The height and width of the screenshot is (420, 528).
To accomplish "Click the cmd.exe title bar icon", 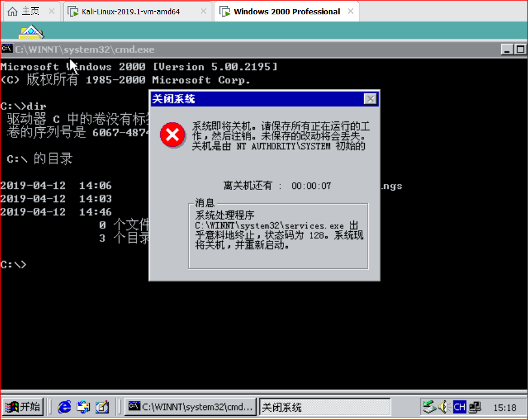I will click(x=7, y=49).
